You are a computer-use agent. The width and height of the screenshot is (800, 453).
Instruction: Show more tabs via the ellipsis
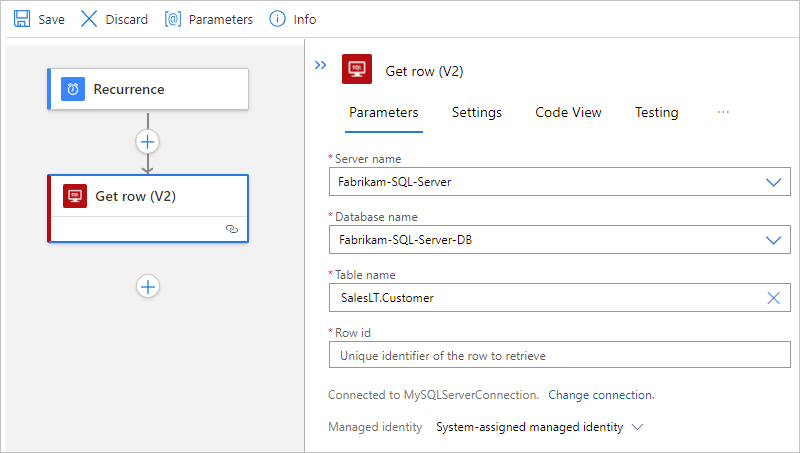[724, 112]
